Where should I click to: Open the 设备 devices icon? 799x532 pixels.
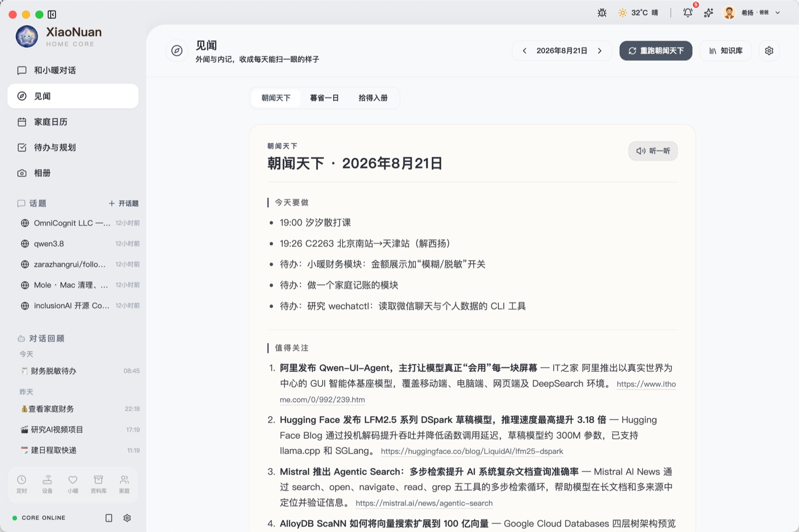47,484
